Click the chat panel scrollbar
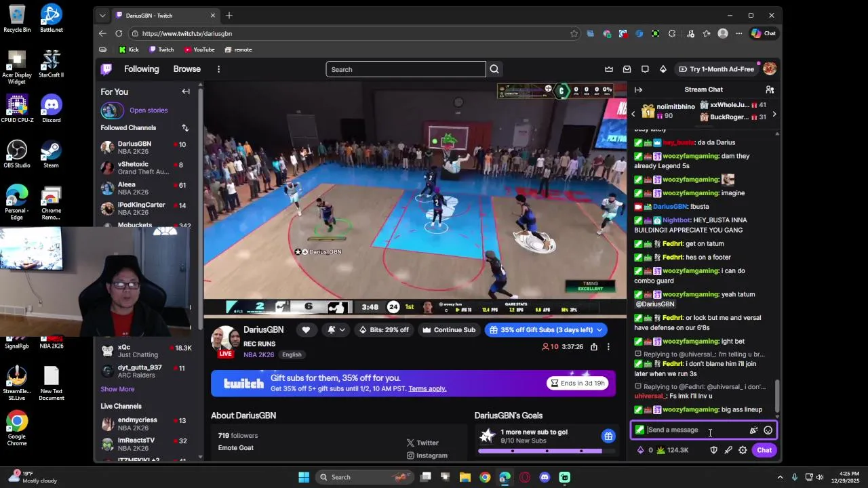Viewport: 868px width, 488px height. (777, 396)
